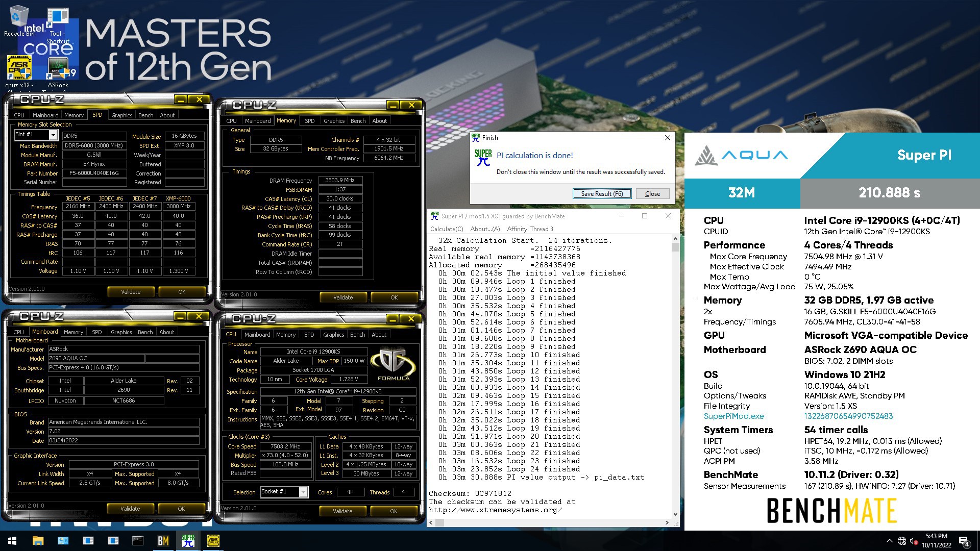Open the ASRock desktop shortcut icon
Viewport: 980px width, 551px height.
(58, 72)
